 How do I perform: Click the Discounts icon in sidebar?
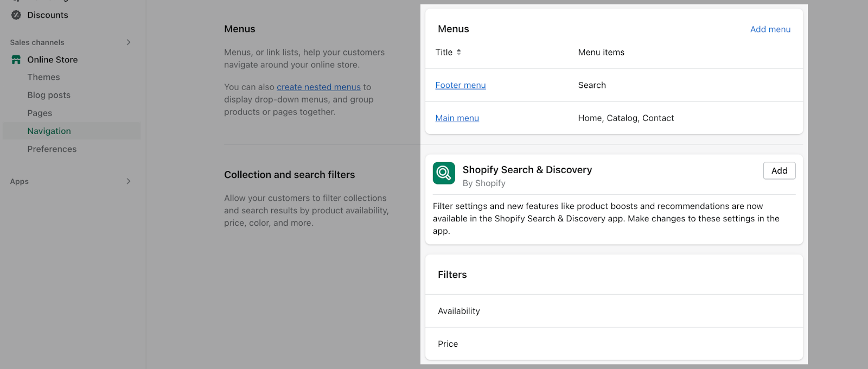click(x=16, y=15)
